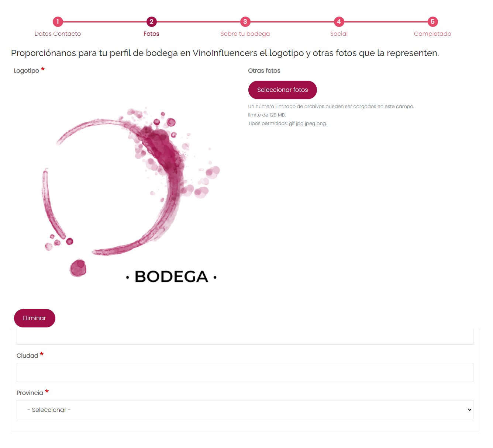Click step 2 circle icon
This screenshot has width=493, height=448.
pyautogui.click(x=151, y=22)
